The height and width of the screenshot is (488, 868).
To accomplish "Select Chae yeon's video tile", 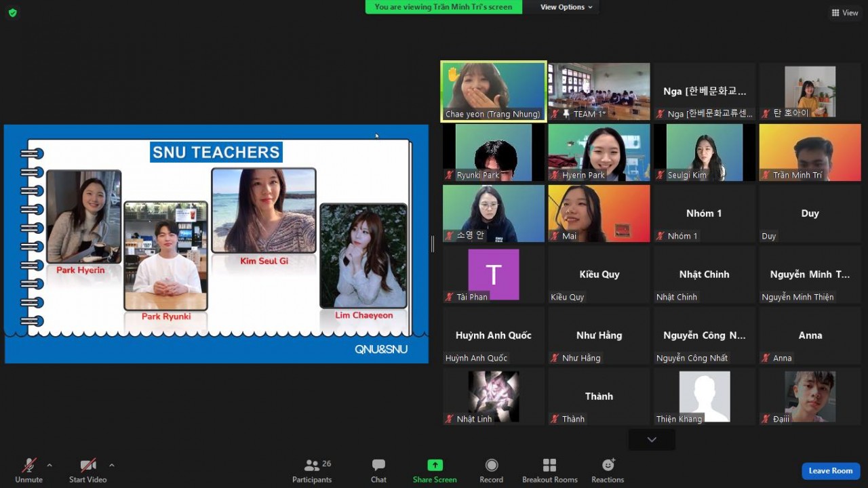I will tap(493, 91).
